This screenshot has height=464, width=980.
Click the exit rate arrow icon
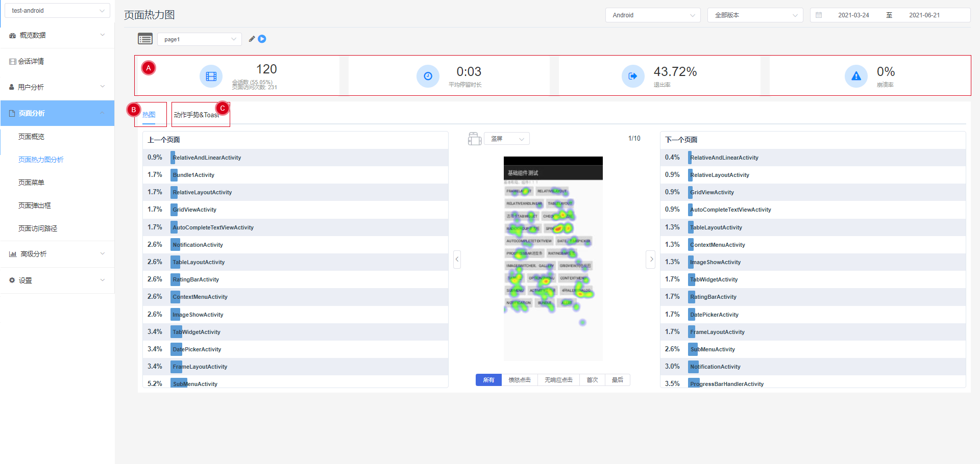click(x=632, y=76)
